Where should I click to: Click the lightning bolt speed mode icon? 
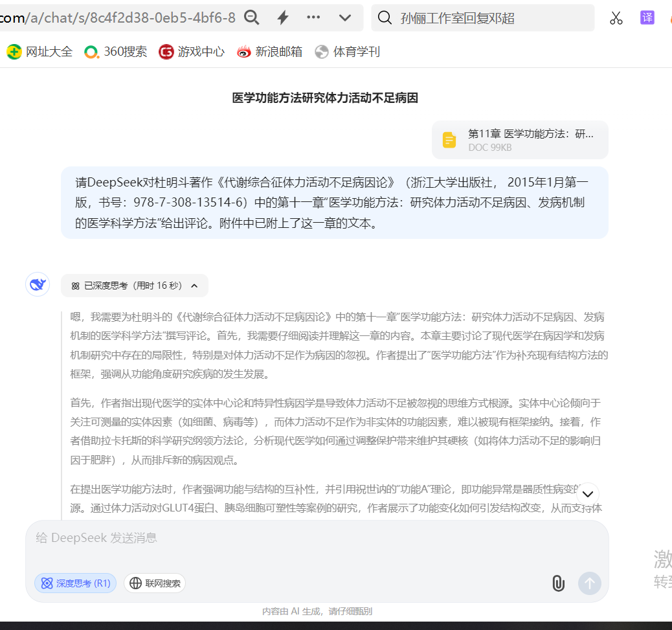283,17
